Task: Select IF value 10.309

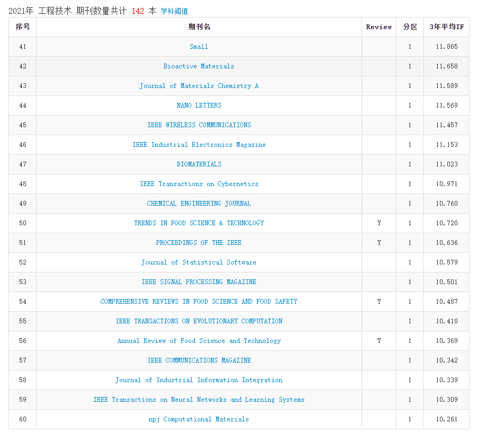Action: tap(446, 400)
